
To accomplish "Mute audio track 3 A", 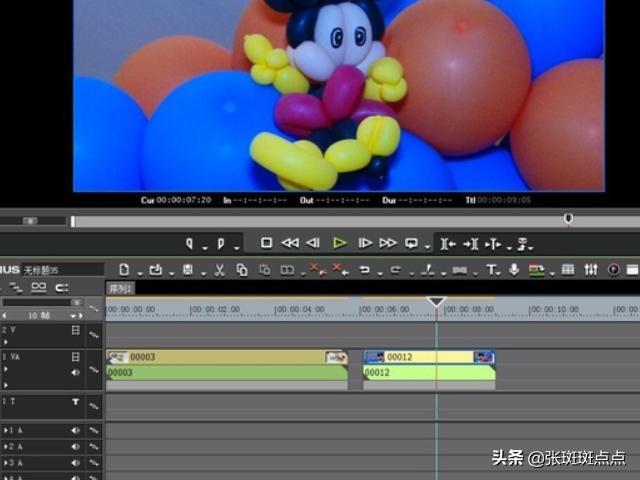I will click(76, 463).
